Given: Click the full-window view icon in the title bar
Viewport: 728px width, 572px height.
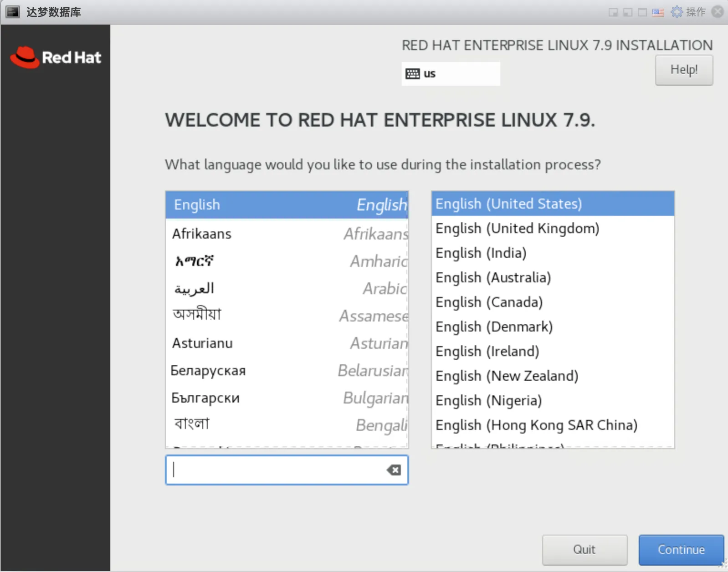Looking at the screenshot, I should point(642,12).
